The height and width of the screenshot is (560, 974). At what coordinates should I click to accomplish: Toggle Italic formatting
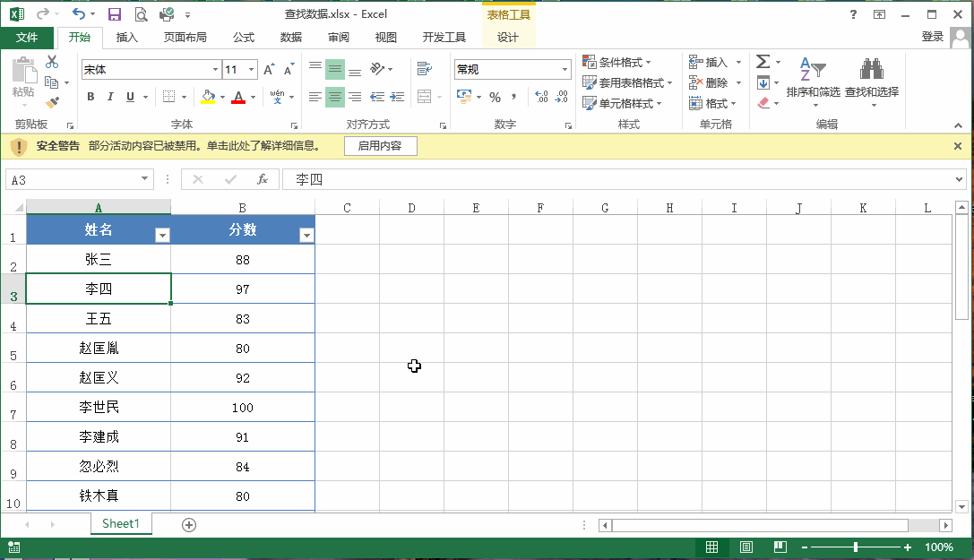pos(111,97)
